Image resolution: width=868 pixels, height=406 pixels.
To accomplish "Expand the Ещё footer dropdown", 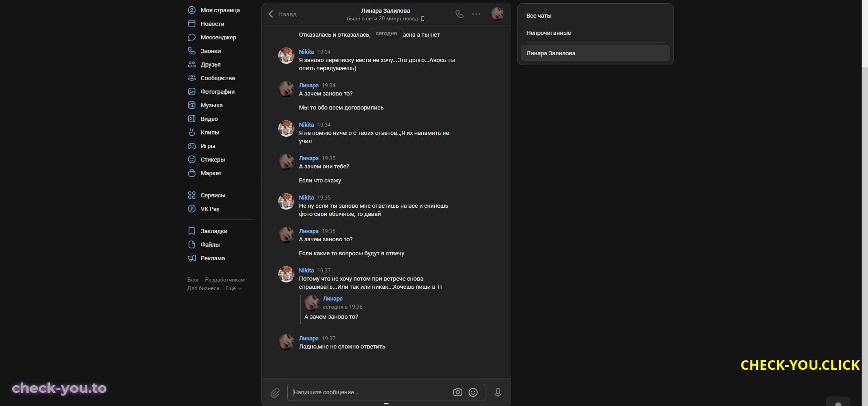I will click(233, 288).
